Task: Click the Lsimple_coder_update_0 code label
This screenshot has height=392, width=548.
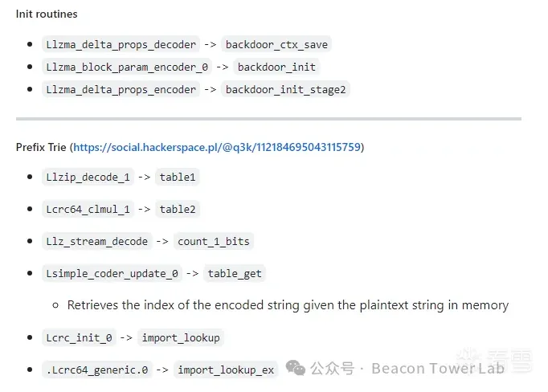Action: point(112,273)
